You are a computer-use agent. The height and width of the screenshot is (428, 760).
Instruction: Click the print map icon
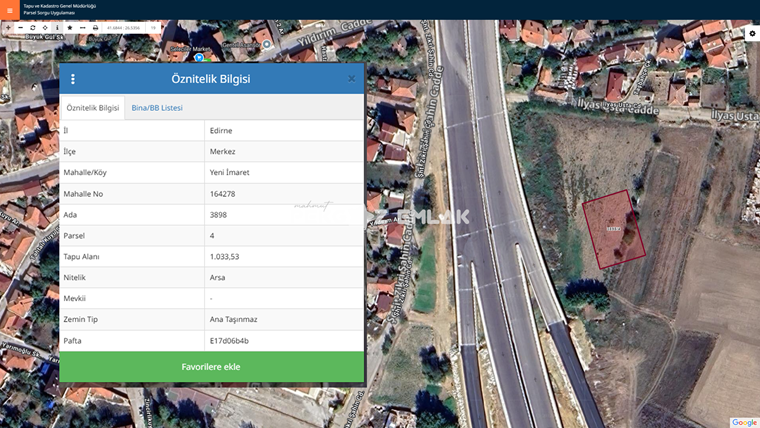[x=95, y=28]
